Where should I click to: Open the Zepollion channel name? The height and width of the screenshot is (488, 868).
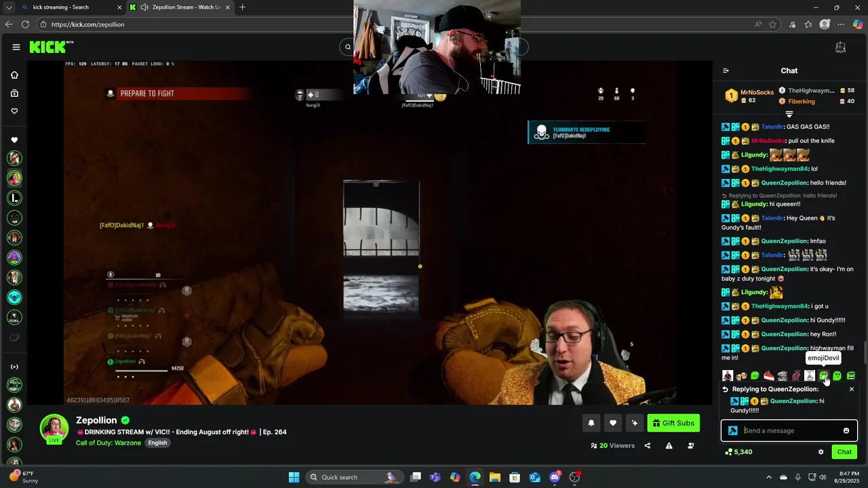[96, 420]
